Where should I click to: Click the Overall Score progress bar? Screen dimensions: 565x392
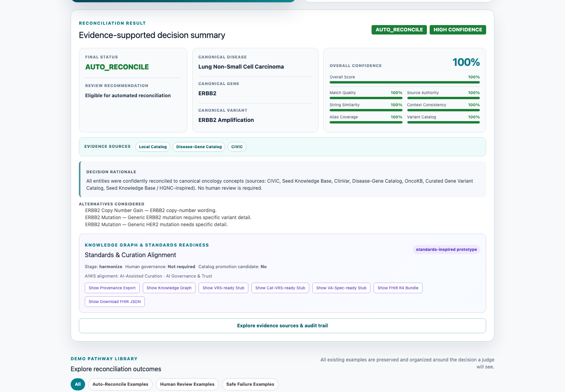[405, 82]
